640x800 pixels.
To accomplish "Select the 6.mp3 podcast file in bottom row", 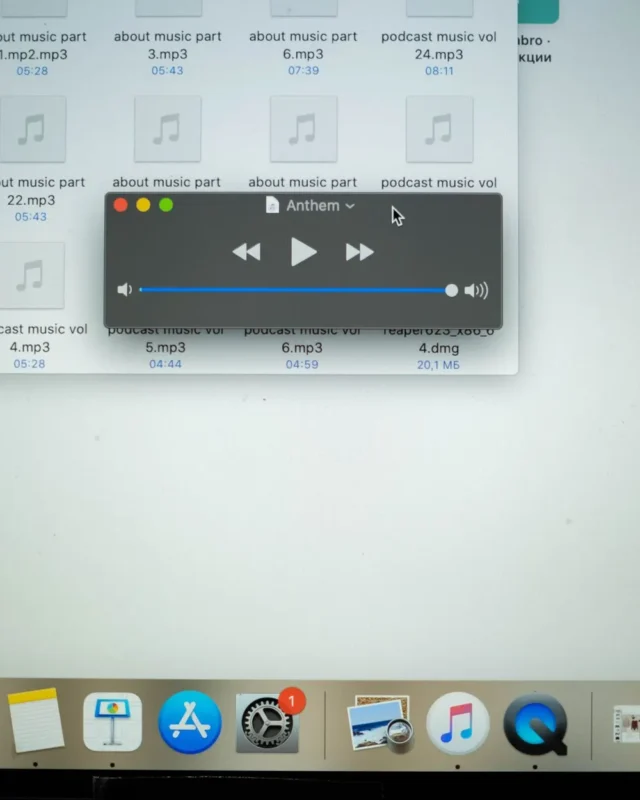I will coord(302,347).
